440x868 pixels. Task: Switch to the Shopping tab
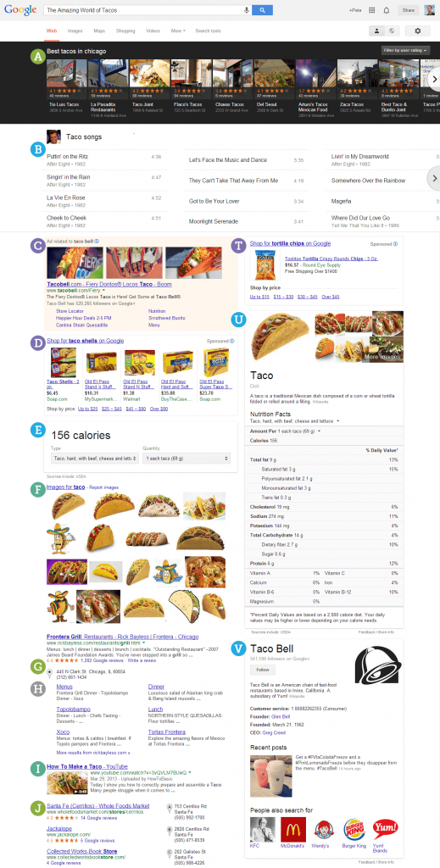[x=125, y=31]
